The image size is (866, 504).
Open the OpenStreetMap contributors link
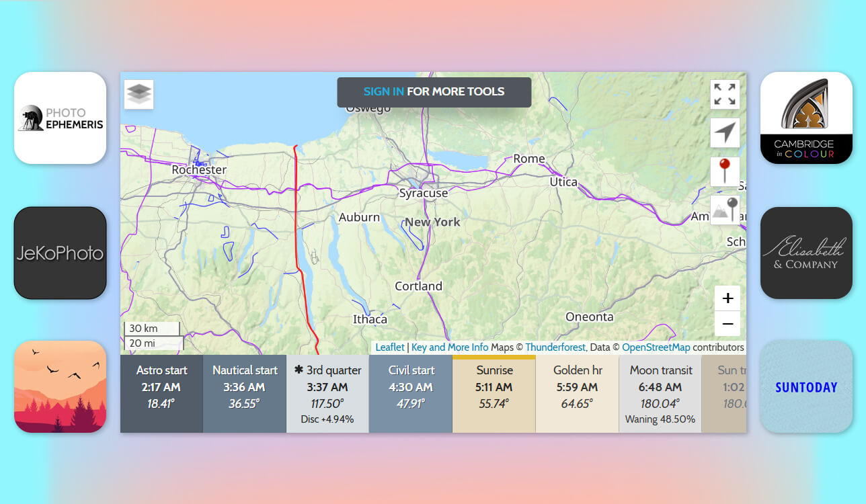click(x=655, y=347)
